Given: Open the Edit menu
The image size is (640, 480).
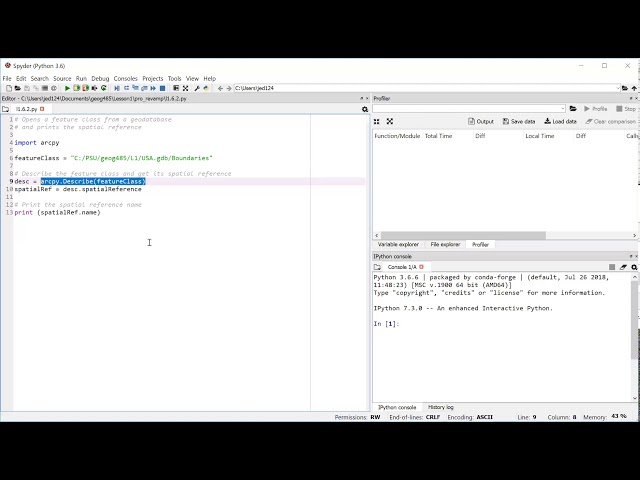Looking at the screenshot, I should pos(21,78).
